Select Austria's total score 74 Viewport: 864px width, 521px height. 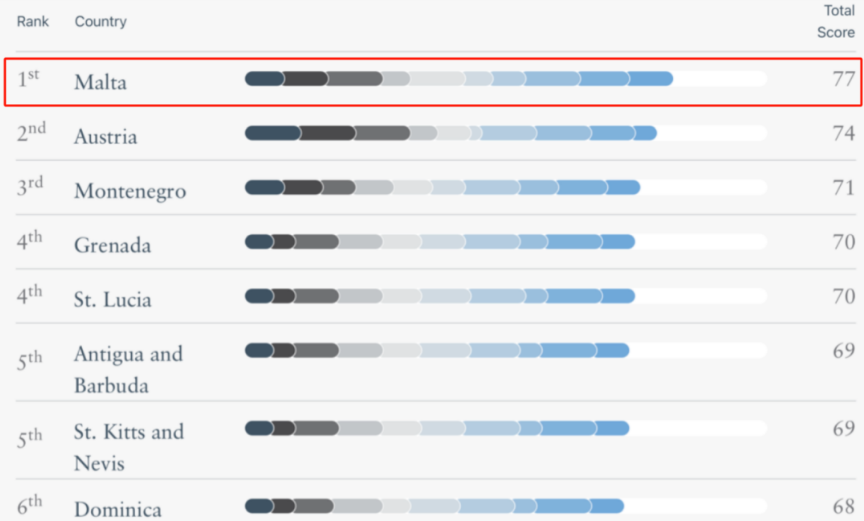tap(844, 133)
